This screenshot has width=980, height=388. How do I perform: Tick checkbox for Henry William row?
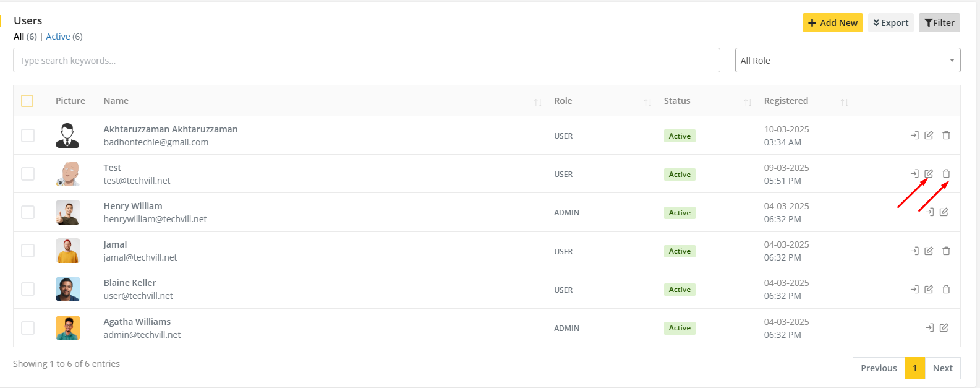pos(28,212)
